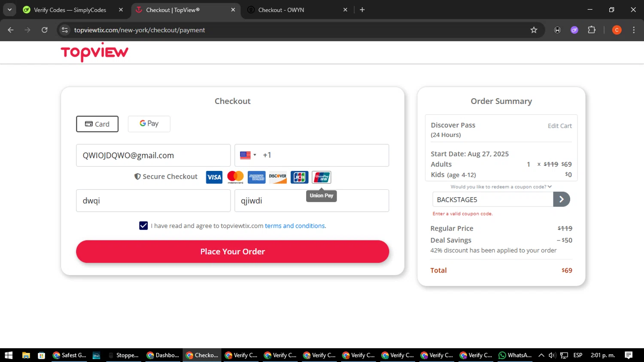Open Chrome three-dot menu

(x=634, y=30)
